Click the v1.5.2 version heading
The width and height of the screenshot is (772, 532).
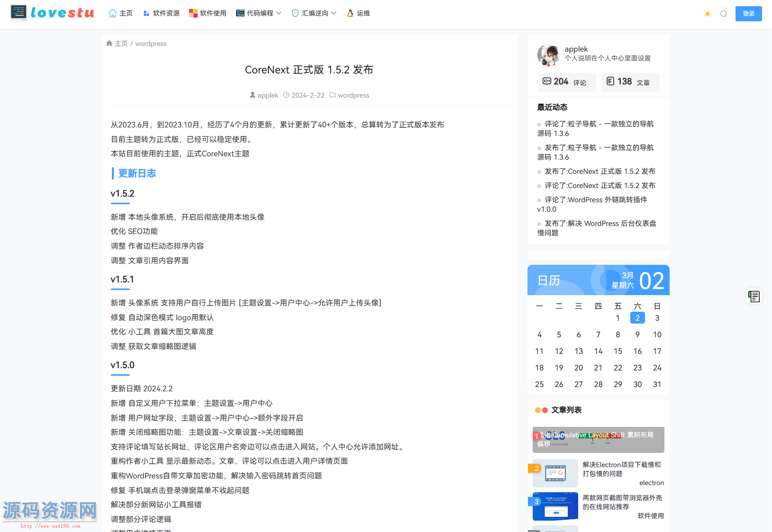click(x=122, y=194)
